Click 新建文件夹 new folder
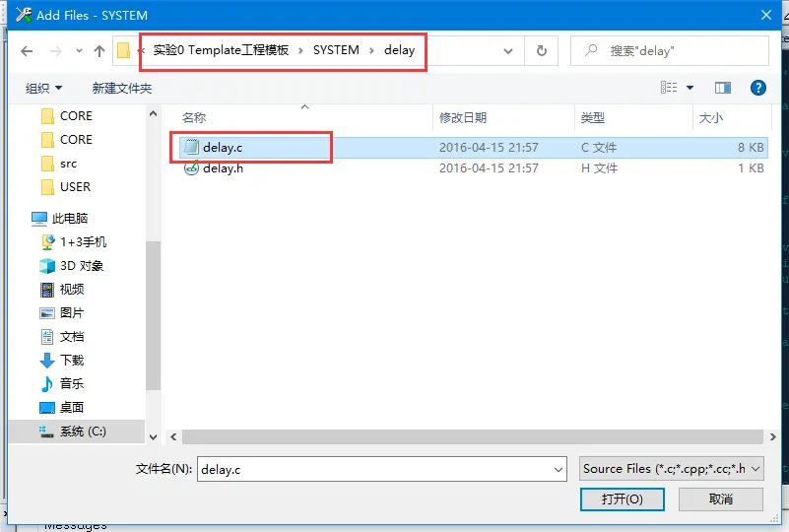The width and height of the screenshot is (789, 532). pyautogui.click(x=122, y=89)
